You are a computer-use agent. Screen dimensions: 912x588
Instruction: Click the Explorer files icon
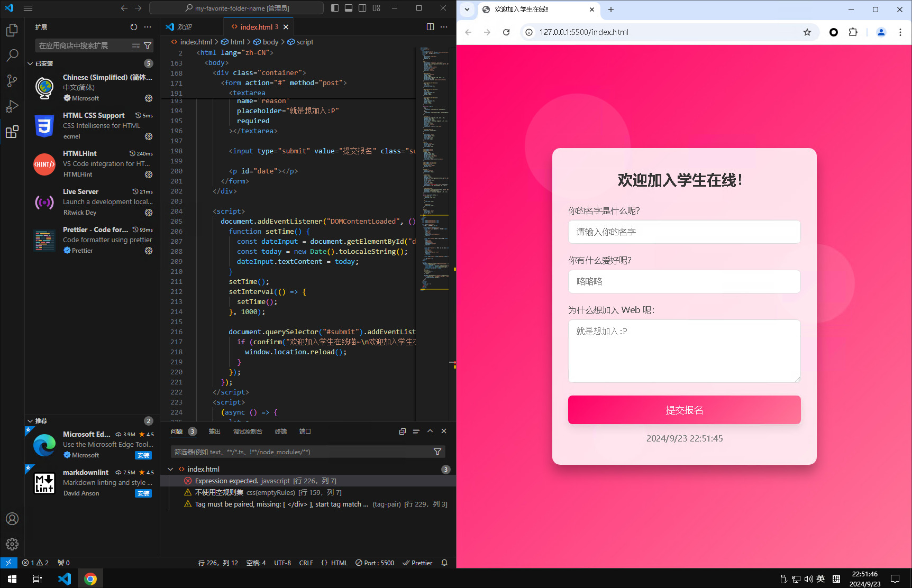[x=12, y=30]
